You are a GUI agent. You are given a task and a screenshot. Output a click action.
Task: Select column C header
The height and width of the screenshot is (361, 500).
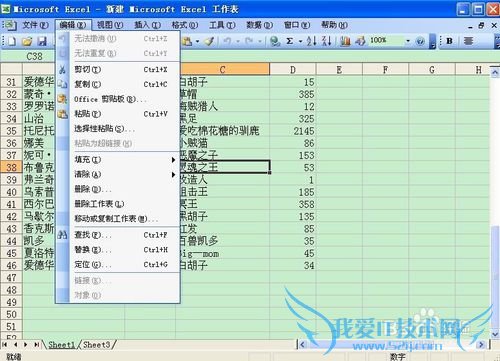(223, 69)
